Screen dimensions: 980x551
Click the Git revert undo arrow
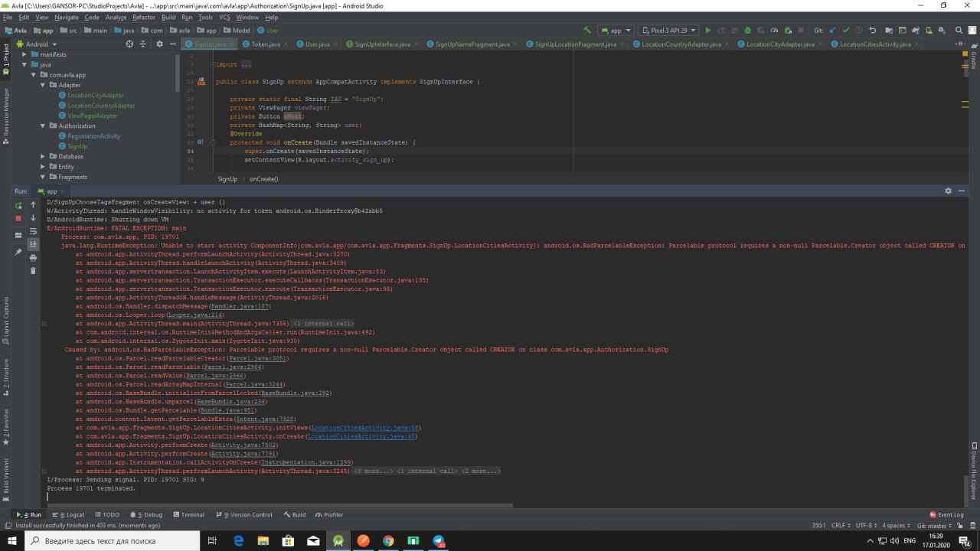(x=872, y=31)
